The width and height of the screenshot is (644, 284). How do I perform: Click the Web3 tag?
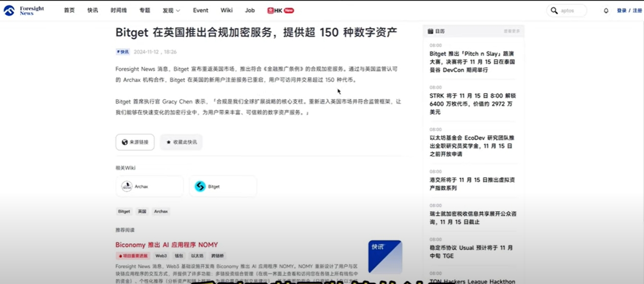coord(161,256)
